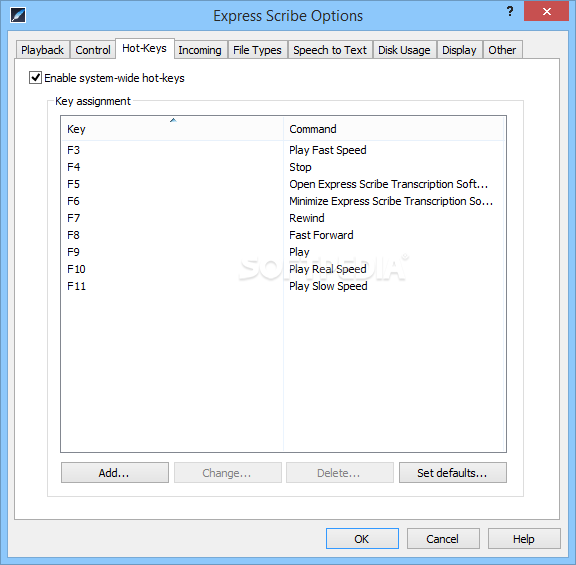Click Minimize Express Scribe Transcription So... command
This screenshot has height=565, width=576.
[391, 201]
